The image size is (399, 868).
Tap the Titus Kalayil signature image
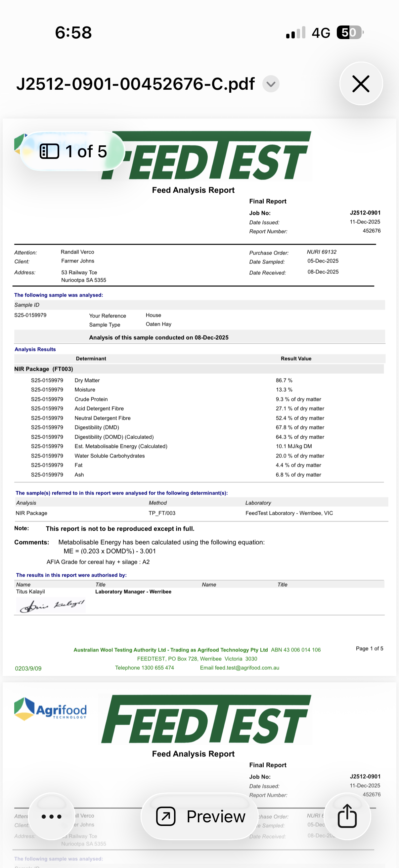pyautogui.click(x=52, y=605)
